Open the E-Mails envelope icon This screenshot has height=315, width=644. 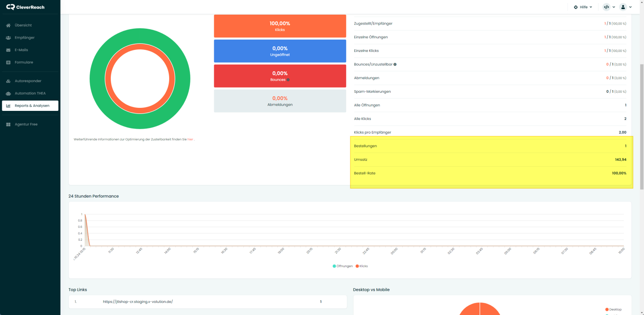(x=8, y=50)
